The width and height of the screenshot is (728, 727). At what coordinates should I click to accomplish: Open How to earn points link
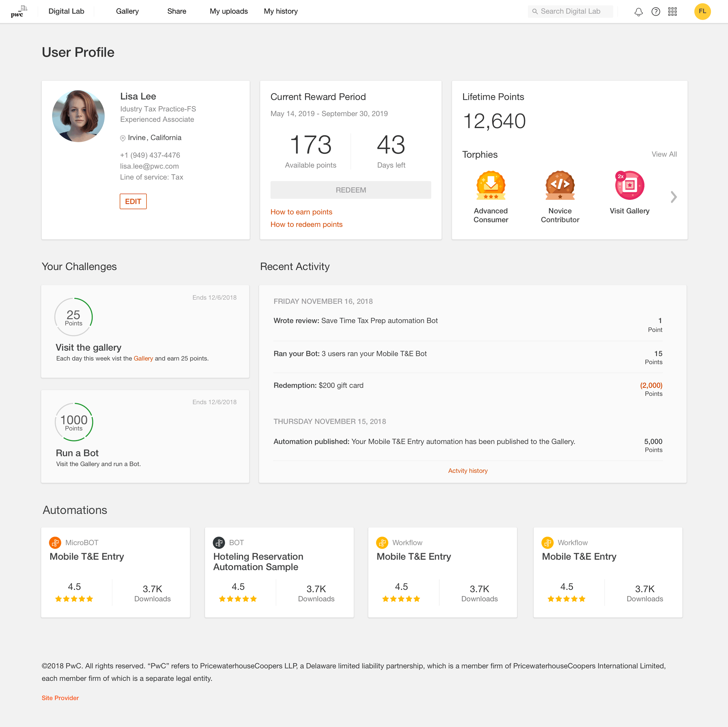click(x=301, y=212)
